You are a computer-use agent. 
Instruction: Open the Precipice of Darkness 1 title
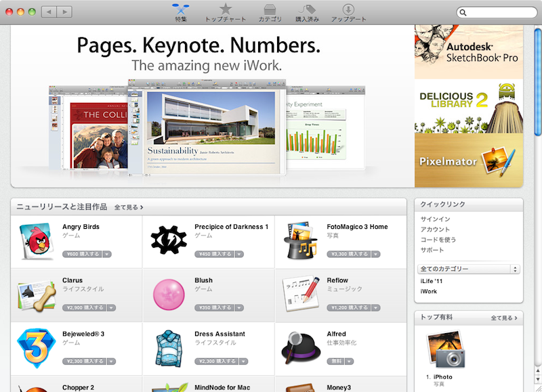[231, 227]
